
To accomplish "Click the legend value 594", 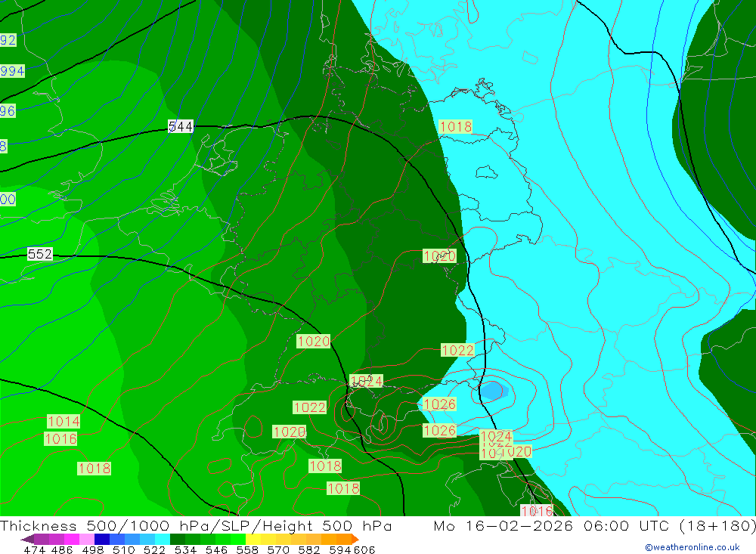I will (x=340, y=549).
